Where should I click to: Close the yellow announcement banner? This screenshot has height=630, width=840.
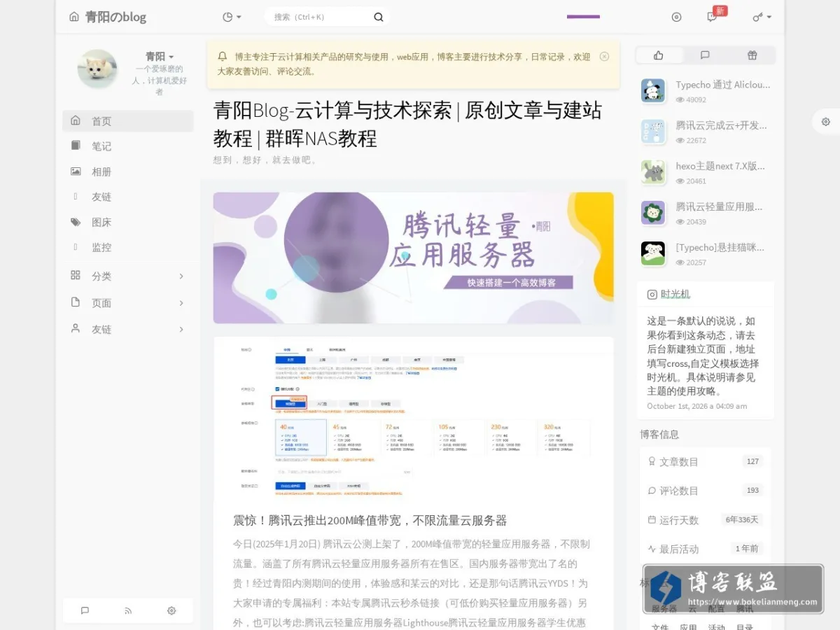click(604, 57)
